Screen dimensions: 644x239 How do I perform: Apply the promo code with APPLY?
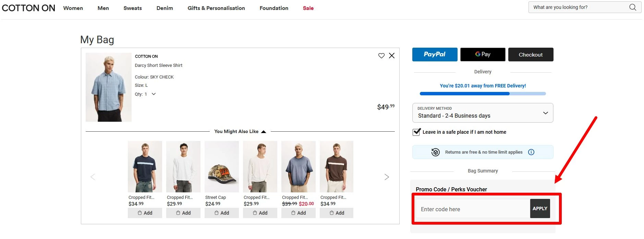coord(540,208)
